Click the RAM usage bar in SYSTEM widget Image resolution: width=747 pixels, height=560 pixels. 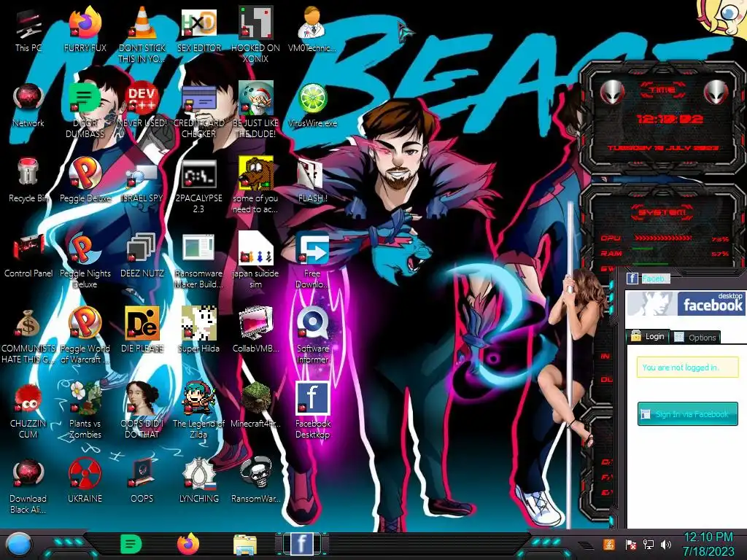point(642,250)
